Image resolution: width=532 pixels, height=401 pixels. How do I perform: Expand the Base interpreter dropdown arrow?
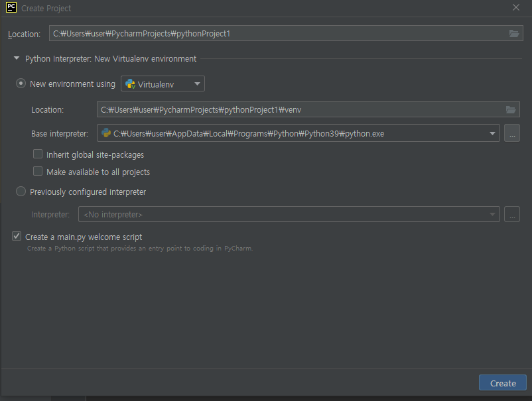pos(492,133)
